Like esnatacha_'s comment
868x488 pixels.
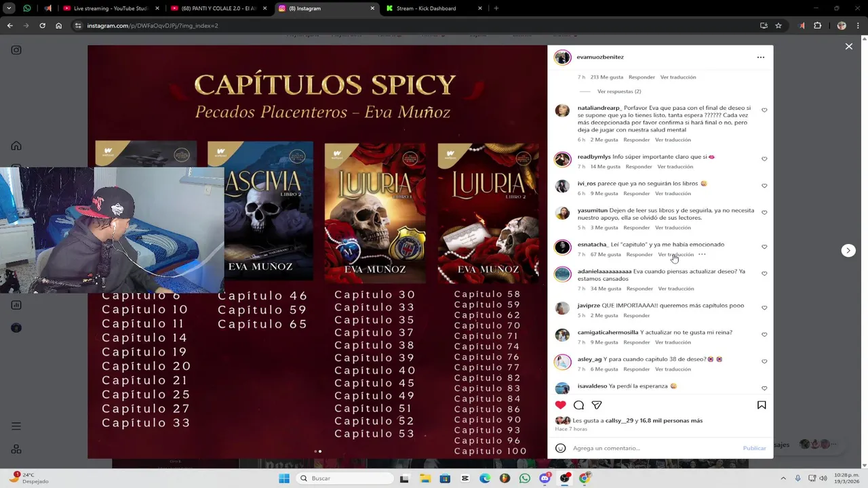[764, 247]
